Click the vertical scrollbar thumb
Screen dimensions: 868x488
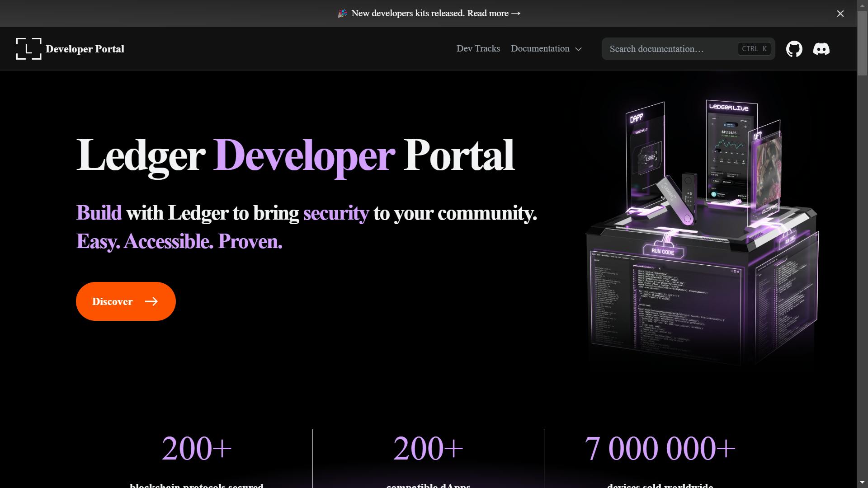862,43
